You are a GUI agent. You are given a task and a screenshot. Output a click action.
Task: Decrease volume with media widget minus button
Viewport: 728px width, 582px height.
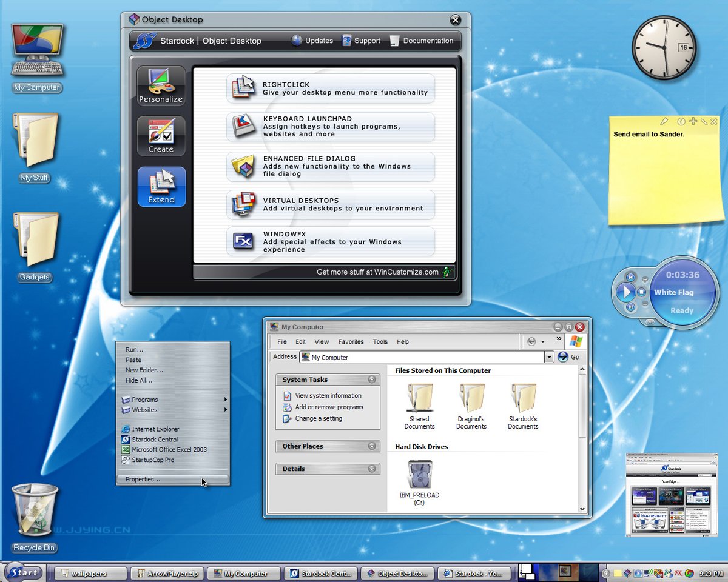[645, 303]
